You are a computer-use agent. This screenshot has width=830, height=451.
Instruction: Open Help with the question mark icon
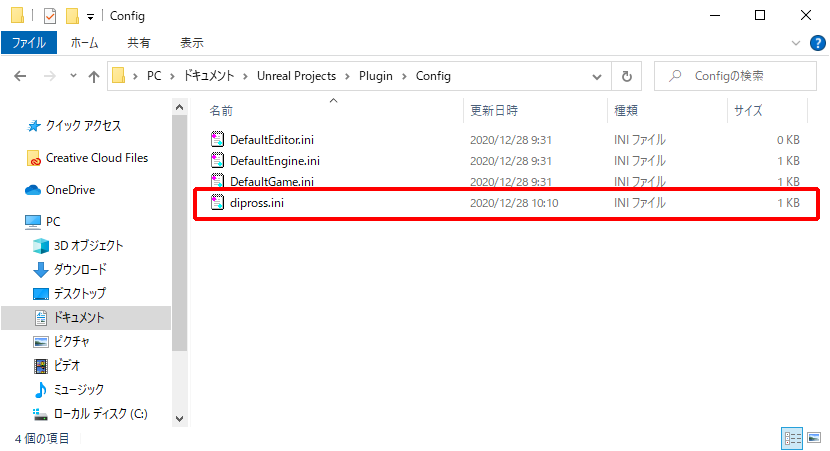[817, 43]
